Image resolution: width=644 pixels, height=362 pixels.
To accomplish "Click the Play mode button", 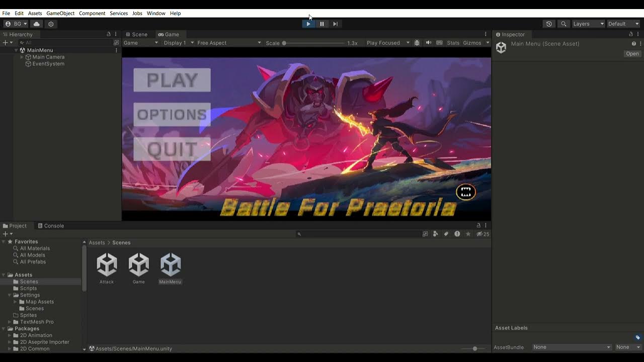I will coord(308,24).
